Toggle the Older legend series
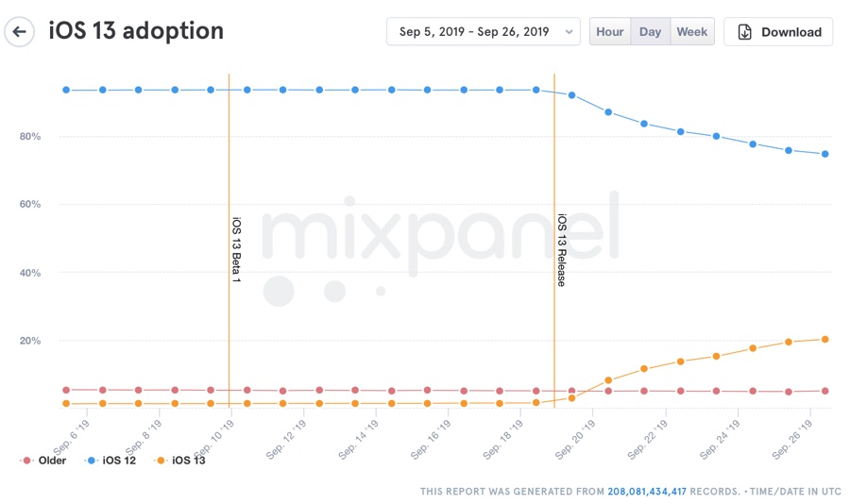 (x=44, y=461)
